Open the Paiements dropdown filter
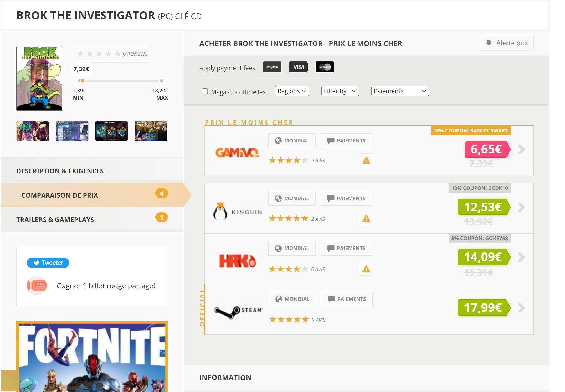Screen dimensions: 565x392 click(x=400, y=91)
